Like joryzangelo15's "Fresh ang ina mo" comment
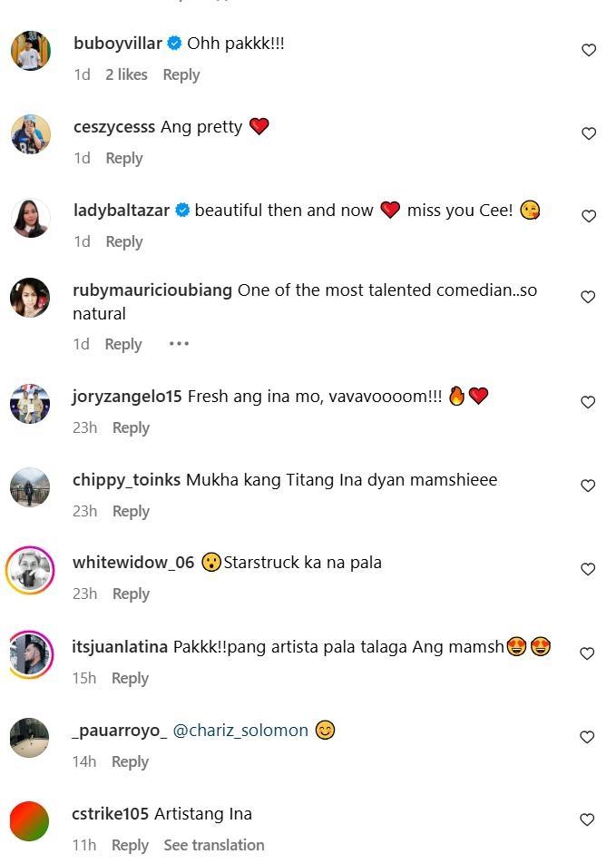 click(x=588, y=402)
